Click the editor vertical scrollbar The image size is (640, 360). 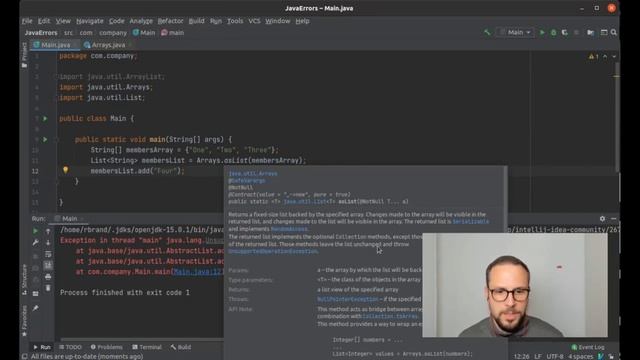tap(618, 116)
